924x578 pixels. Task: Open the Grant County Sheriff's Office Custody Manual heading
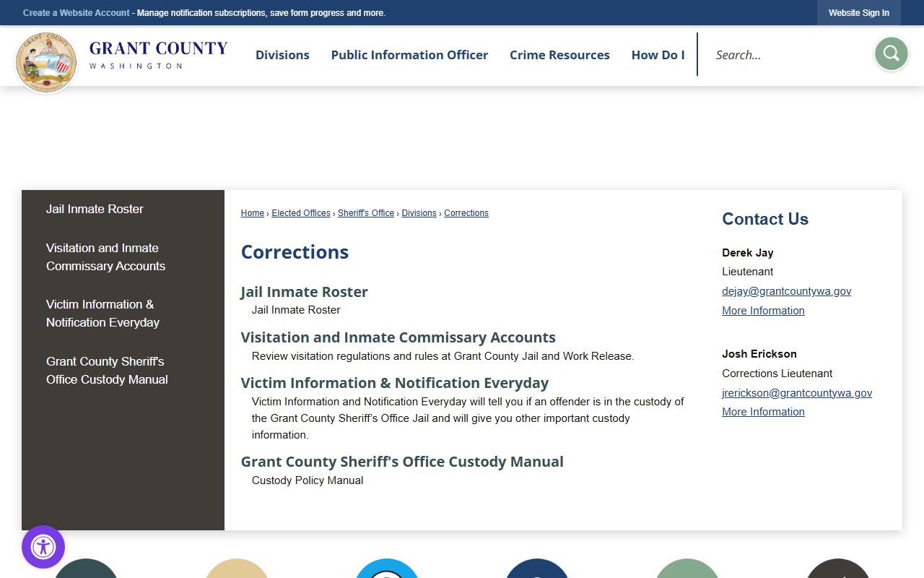click(402, 462)
